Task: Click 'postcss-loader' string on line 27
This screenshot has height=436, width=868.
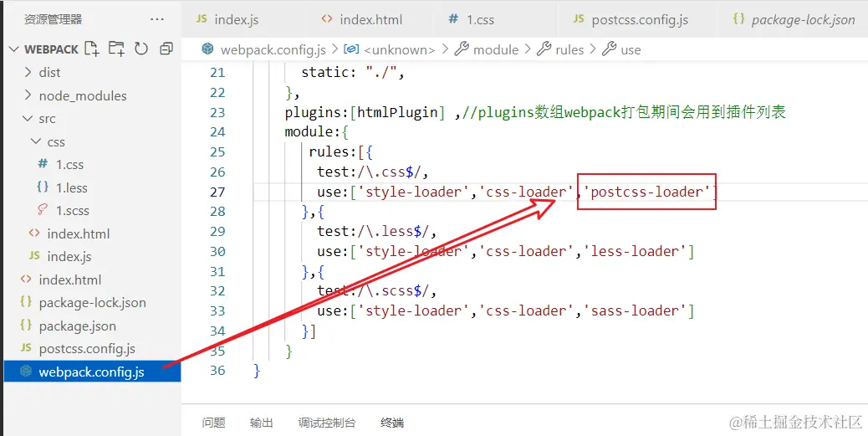Action: (646, 192)
